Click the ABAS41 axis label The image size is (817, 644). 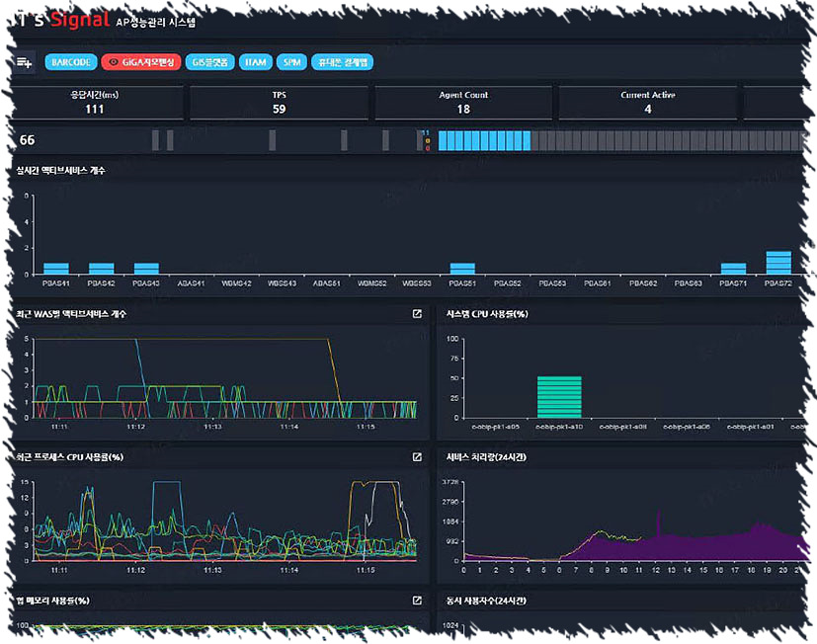click(x=192, y=283)
